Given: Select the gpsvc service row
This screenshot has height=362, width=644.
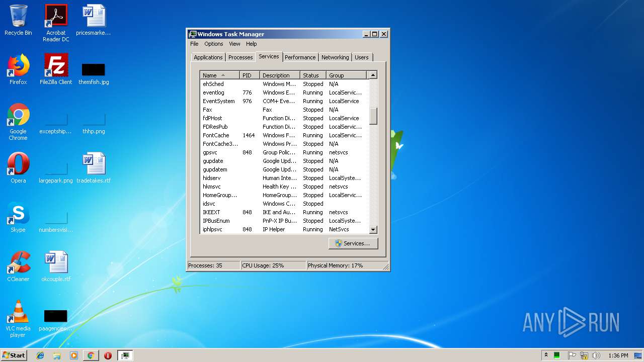Looking at the screenshot, I should click(284, 152).
